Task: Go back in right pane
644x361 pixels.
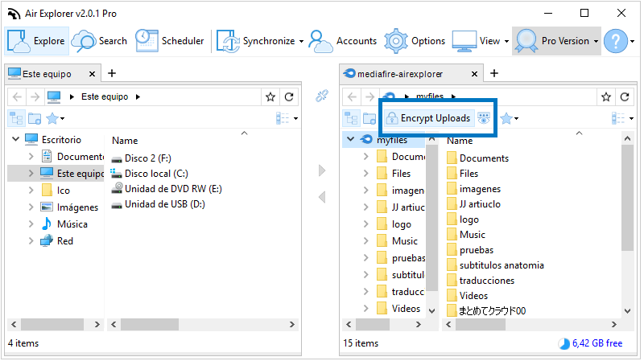Action: click(x=352, y=96)
